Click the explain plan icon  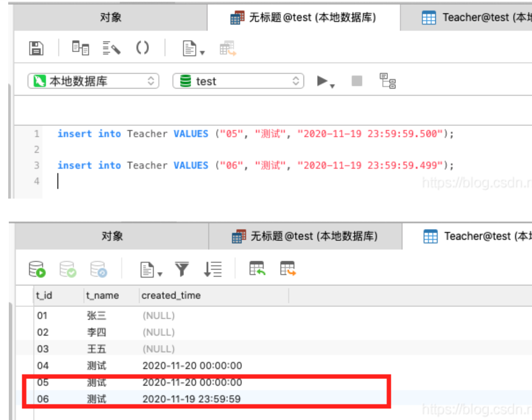tap(387, 81)
